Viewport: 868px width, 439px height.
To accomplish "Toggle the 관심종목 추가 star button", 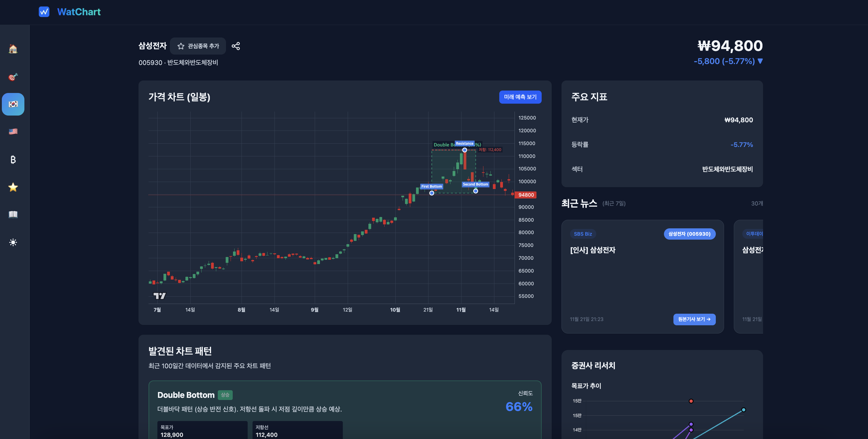I will pos(198,46).
